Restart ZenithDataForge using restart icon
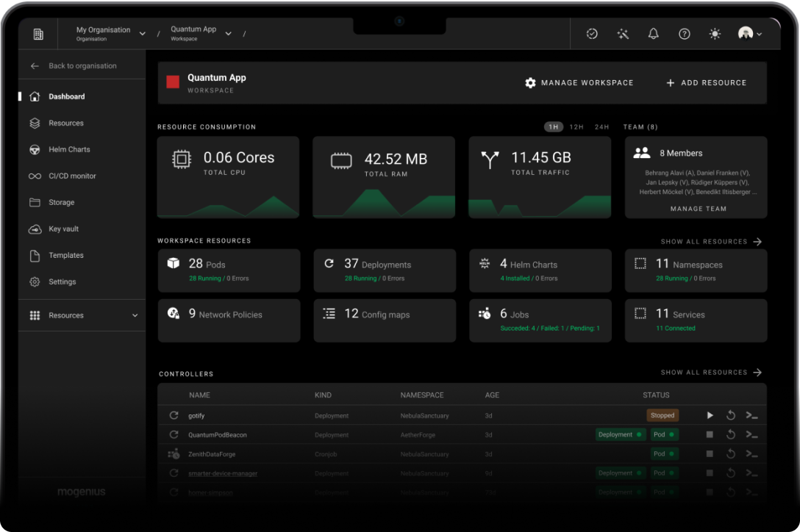Viewport: 800px width, 532px height. (x=731, y=453)
